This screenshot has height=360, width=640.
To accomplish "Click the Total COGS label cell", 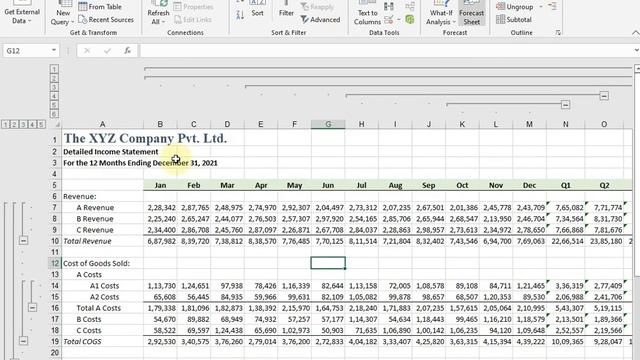I will (x=102, y=341).
